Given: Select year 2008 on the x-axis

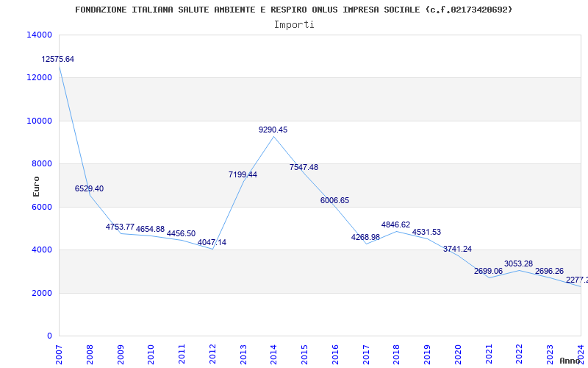Looking at the screenshot, I should 90,355.
